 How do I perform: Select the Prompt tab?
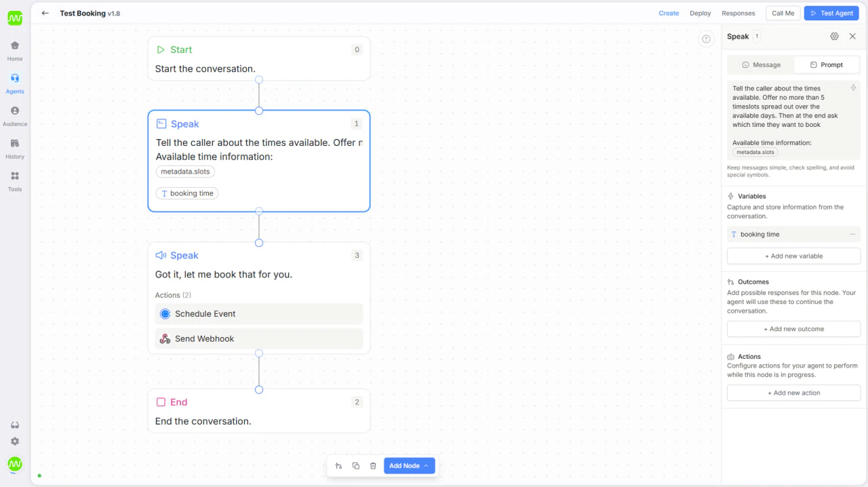827,64
